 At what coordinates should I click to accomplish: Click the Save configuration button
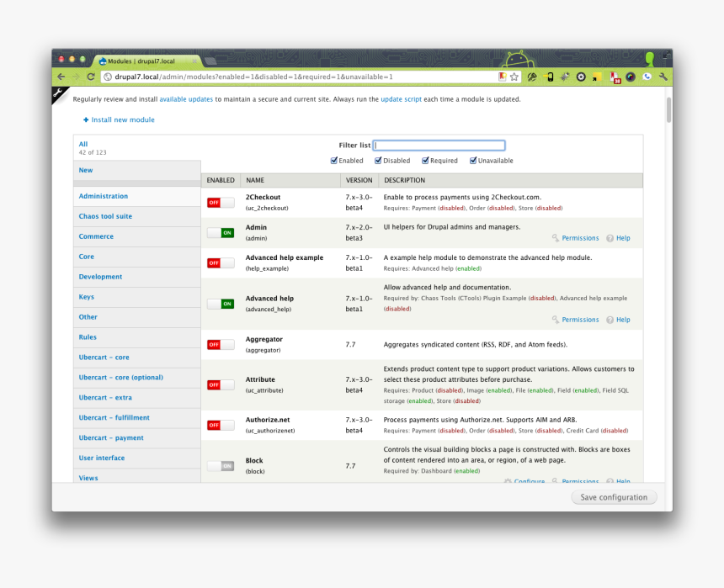(614, 497)
